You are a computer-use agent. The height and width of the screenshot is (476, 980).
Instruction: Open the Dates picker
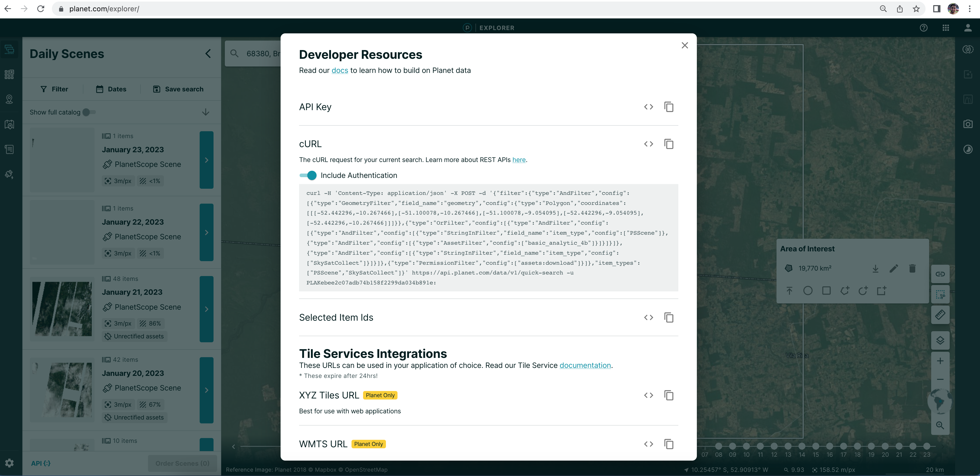click(111, 89)
